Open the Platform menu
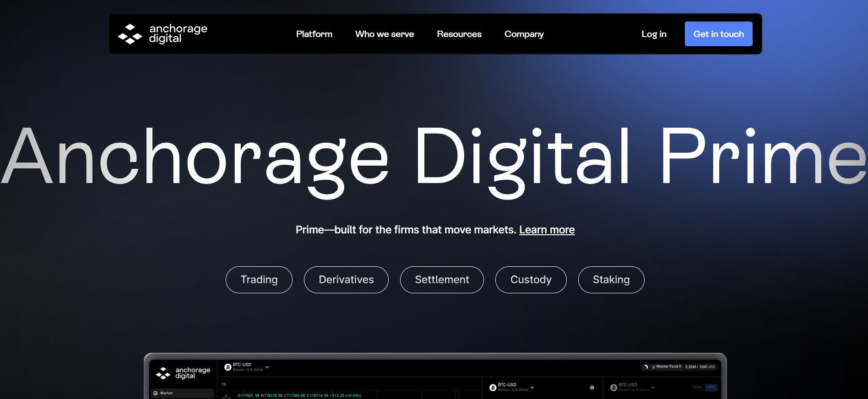 pyautogui.click(x=314, y=34)
